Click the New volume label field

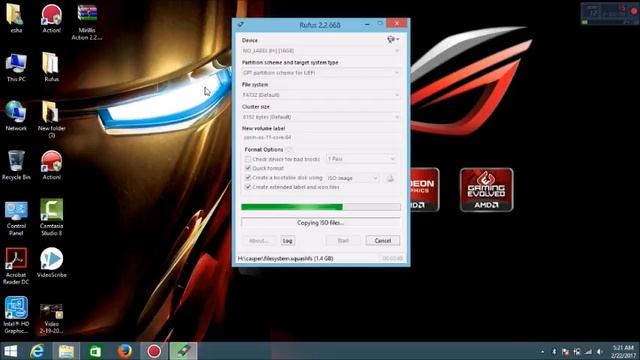click(x=321, y=138)
